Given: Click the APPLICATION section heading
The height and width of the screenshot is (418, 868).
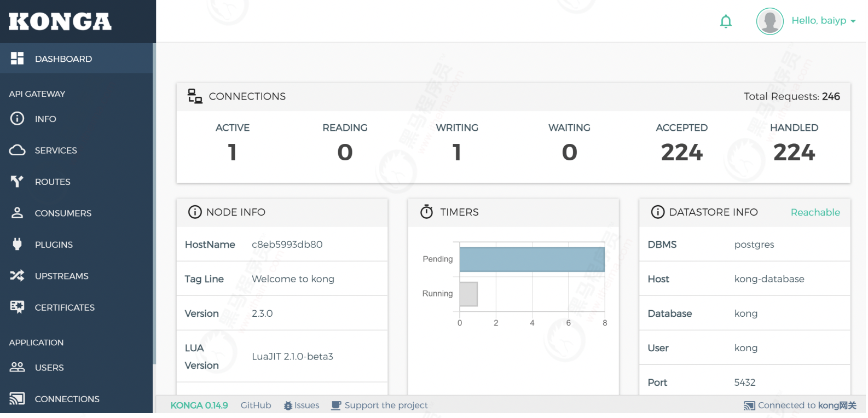Looking at the screenshot, I should pyautogui.click(x=36, y=342).
